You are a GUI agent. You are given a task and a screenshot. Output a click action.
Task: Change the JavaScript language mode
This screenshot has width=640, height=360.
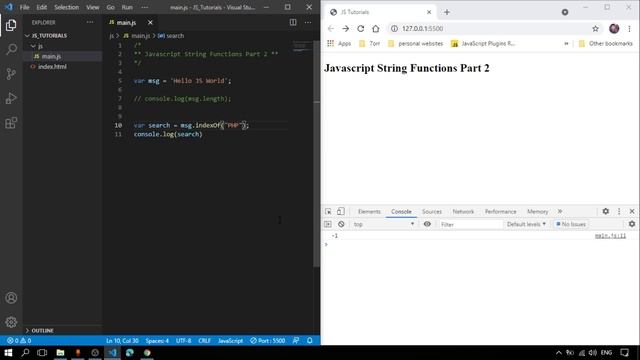pos(230,340)
